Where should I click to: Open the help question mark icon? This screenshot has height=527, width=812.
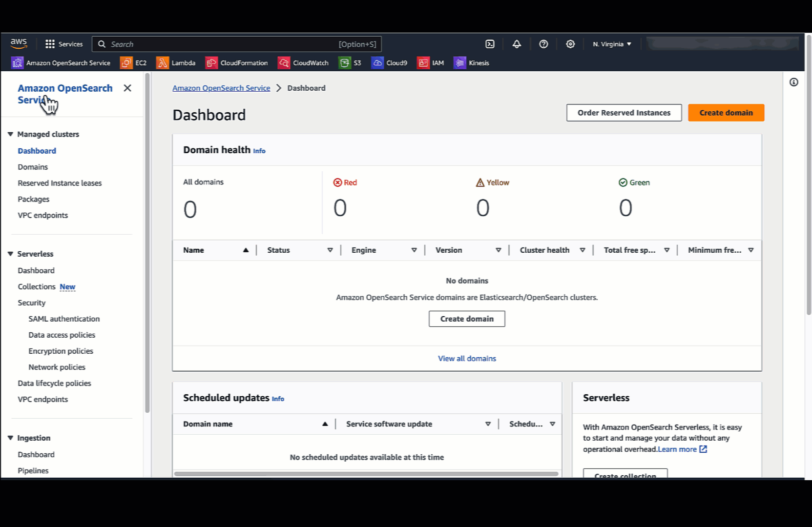click(x=543, y=44)
